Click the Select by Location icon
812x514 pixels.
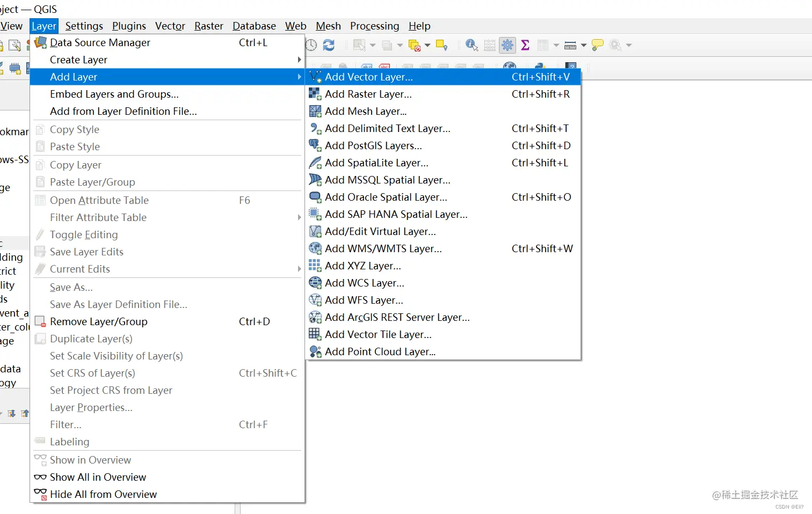[x=441, y=46]
